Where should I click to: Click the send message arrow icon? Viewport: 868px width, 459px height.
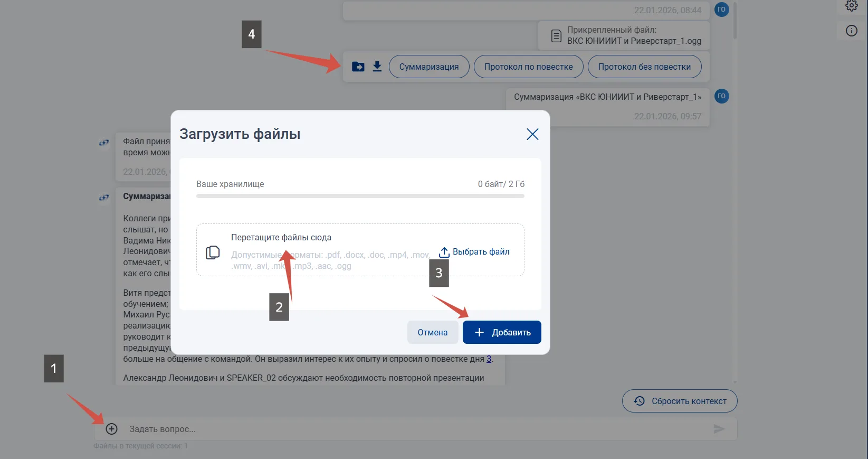point(719,429)
